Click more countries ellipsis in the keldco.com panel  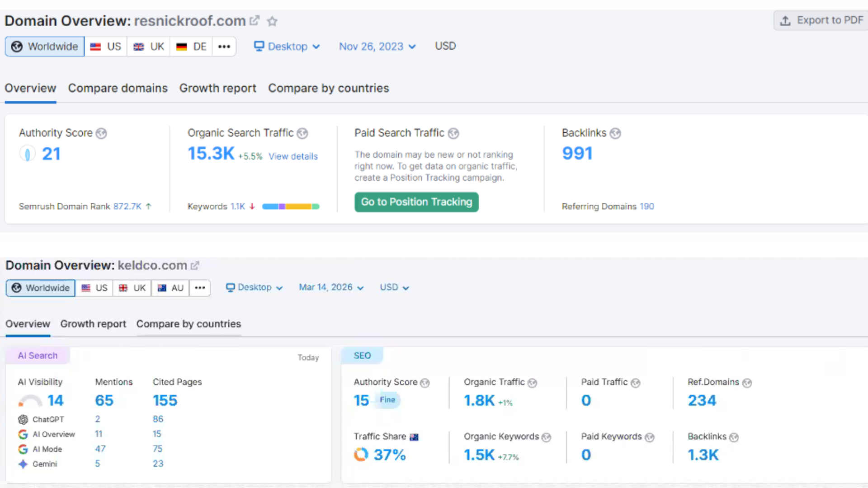pos(200,288)
